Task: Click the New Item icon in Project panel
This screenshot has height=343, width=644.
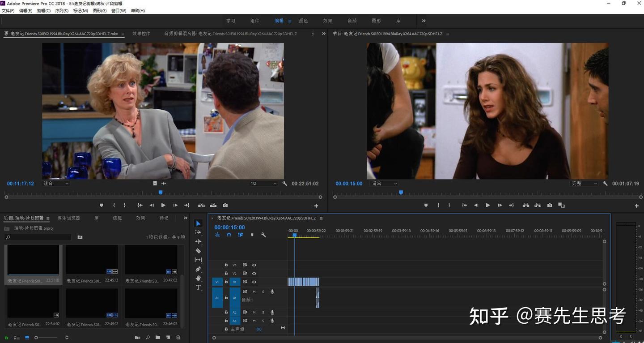Action: tap(168, 337)
